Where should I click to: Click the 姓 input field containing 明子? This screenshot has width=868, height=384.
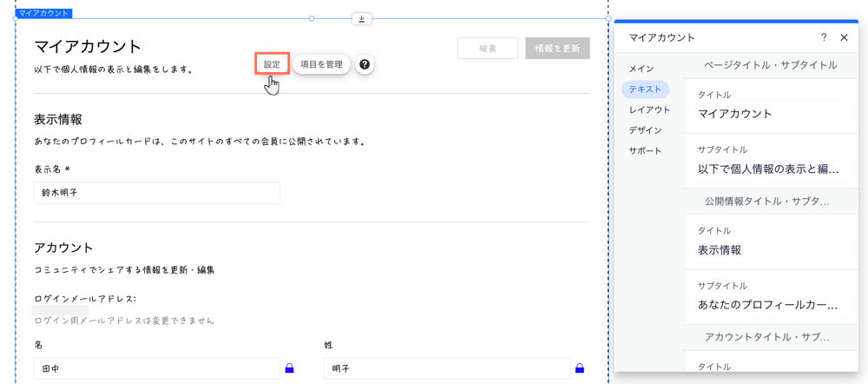pos(447,368)
